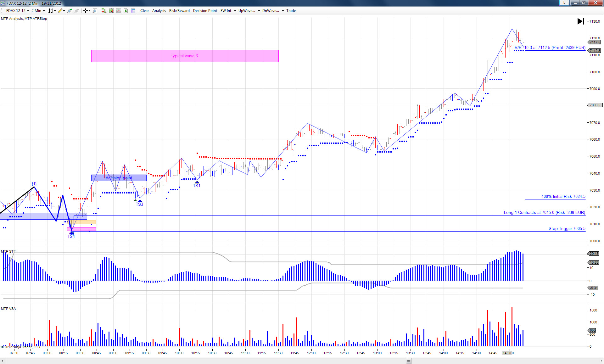Image resolution: width=604 pixels, height=364 pixels.
Task: Click the Analysis toolbar button
Action: coord(159,11)
